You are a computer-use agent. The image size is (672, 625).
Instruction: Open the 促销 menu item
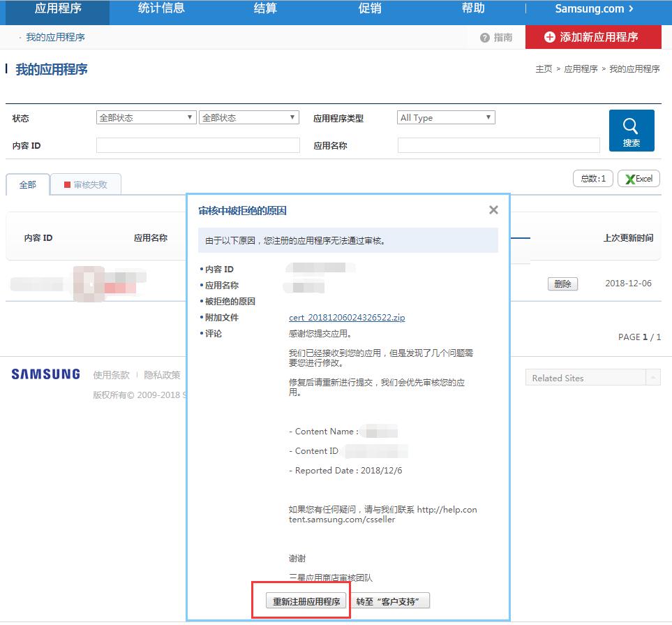pyautogui.click(x=369, y=9)
